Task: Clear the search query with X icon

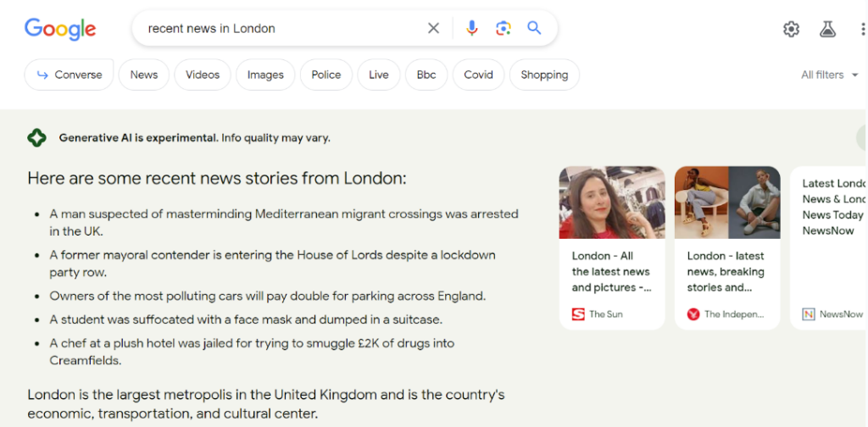Action: pyautogui.click(x=433, y=28)
